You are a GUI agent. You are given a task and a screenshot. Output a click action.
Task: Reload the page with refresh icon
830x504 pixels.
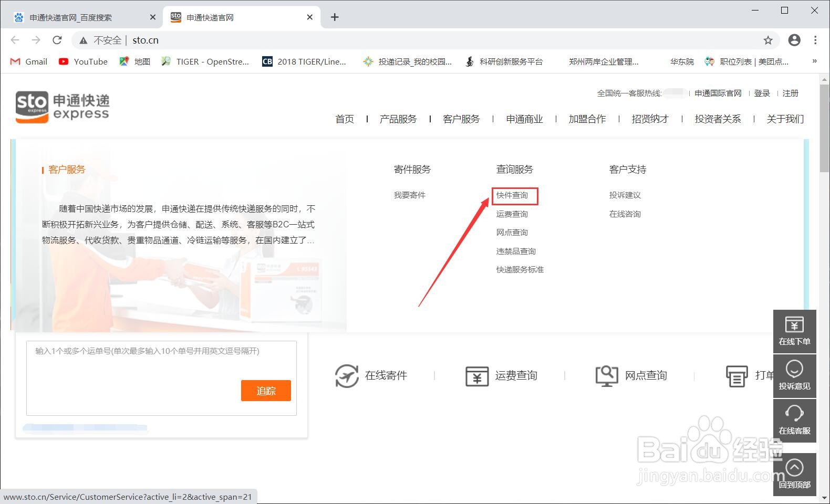(x=57, y=40)
